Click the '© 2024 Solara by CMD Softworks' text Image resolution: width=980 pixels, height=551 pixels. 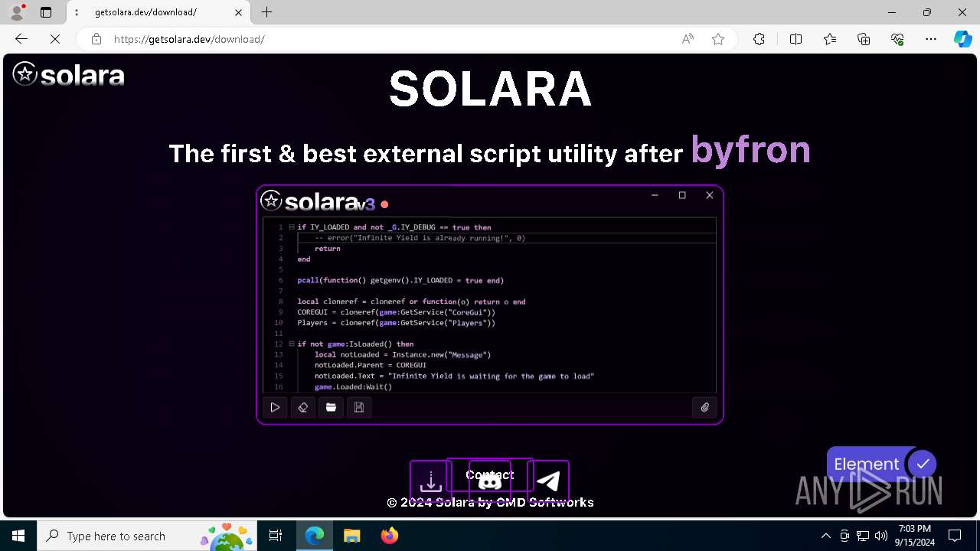tap(490, 502)
